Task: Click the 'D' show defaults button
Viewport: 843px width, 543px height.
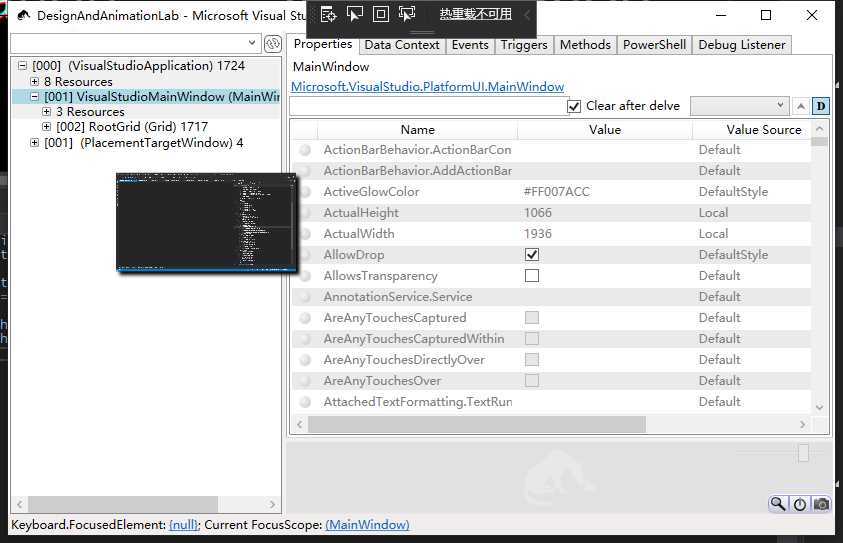Action: [x=821, y=106]
